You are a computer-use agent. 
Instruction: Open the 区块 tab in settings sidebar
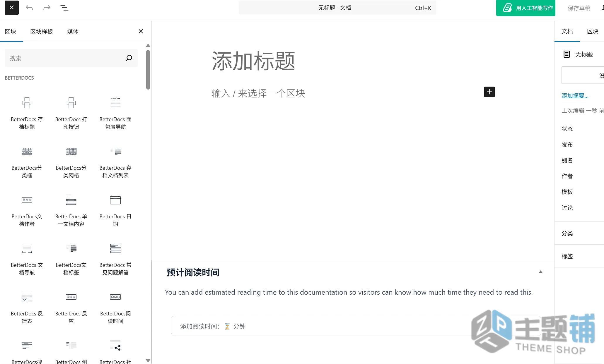pyautogui.click(x=593, y=31)
